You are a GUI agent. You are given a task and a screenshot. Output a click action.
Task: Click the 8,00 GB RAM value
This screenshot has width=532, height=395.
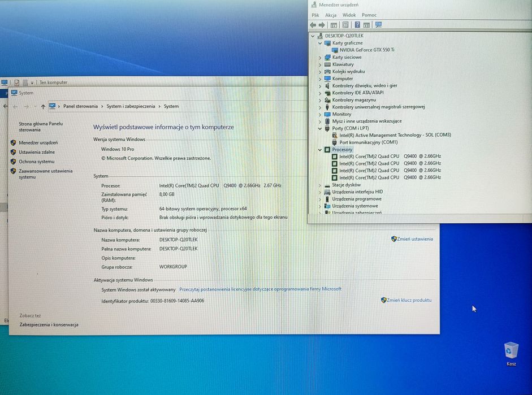coord(167,194)
